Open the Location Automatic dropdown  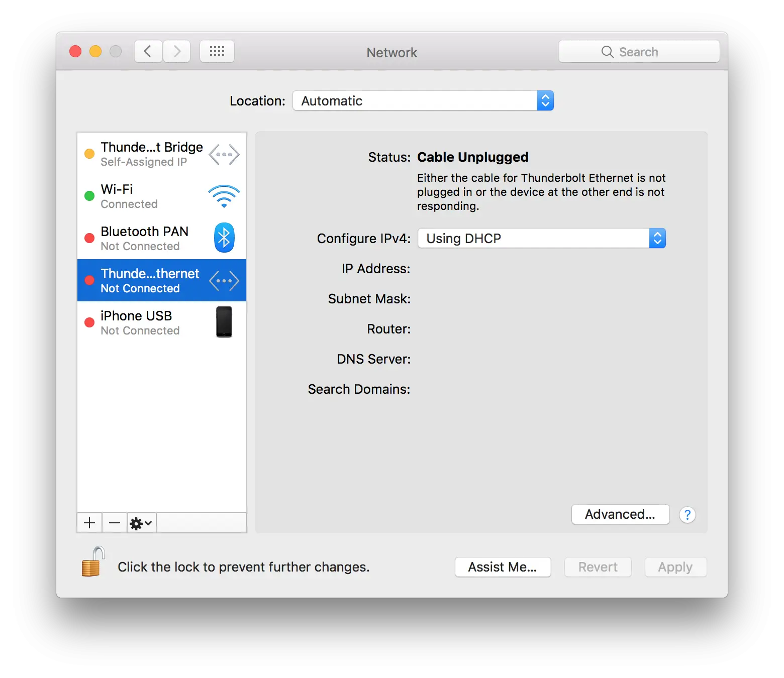(423, 100)
